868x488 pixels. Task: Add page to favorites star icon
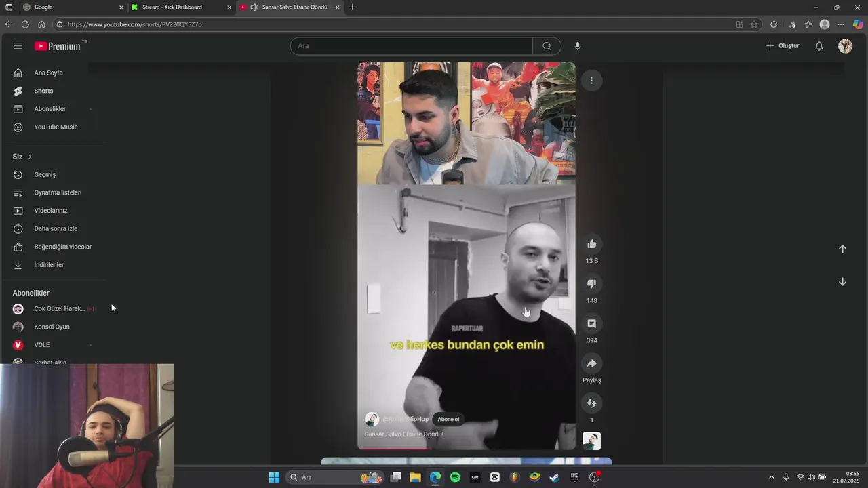pyautogui.click(x=754, y=24)
